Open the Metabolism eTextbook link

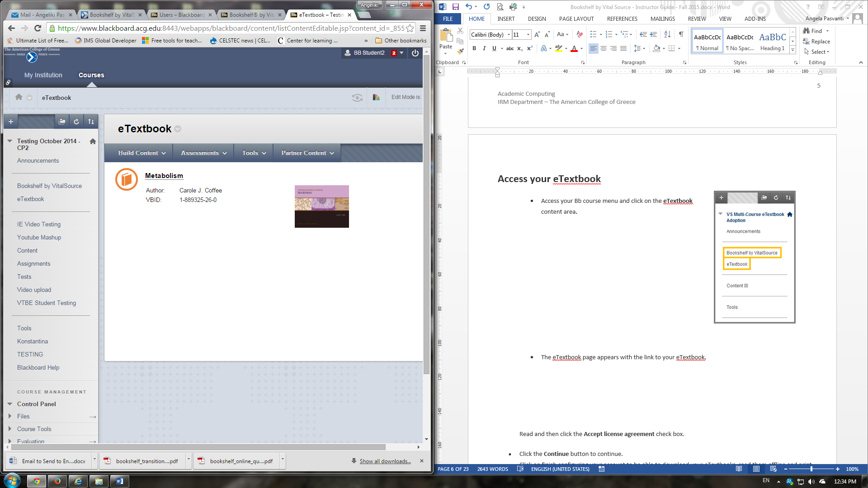[x=164, y=176]
